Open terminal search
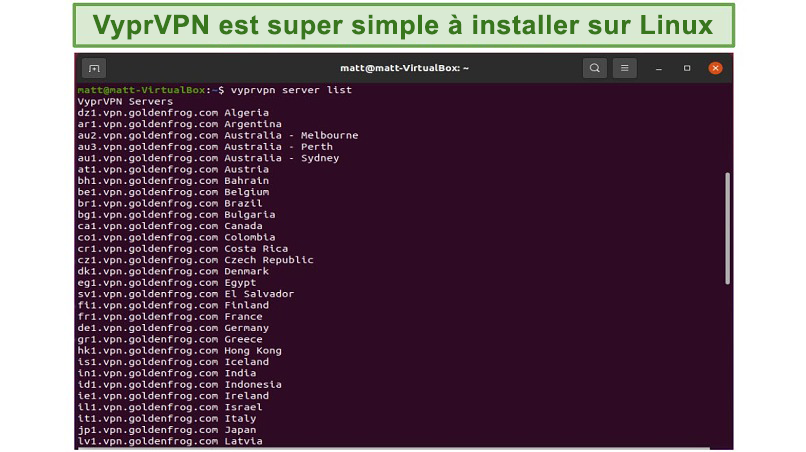This screenshot has width=806, height=452. [x=594, y=68]
